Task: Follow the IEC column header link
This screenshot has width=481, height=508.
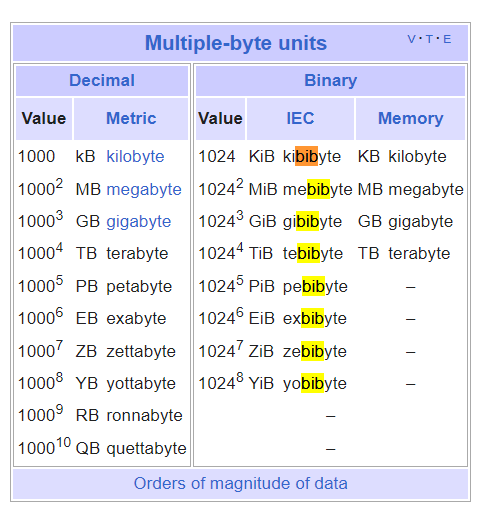Action: coord(300,118)
